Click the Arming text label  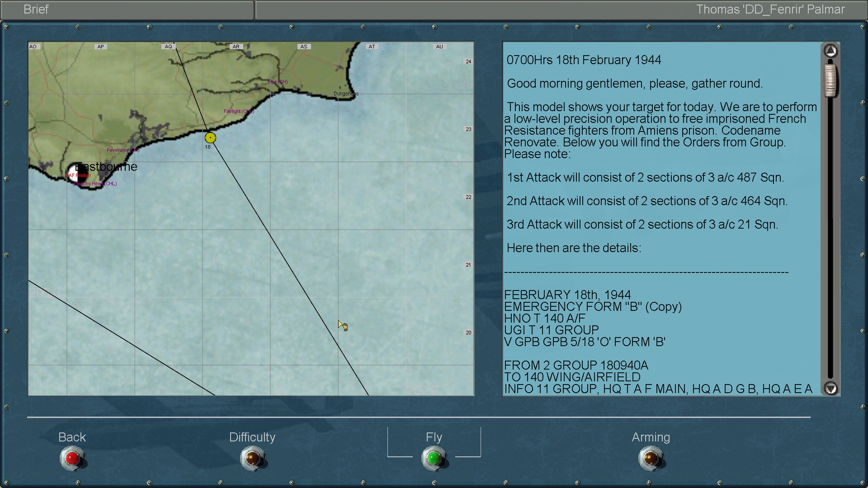(x=651, y=437)
